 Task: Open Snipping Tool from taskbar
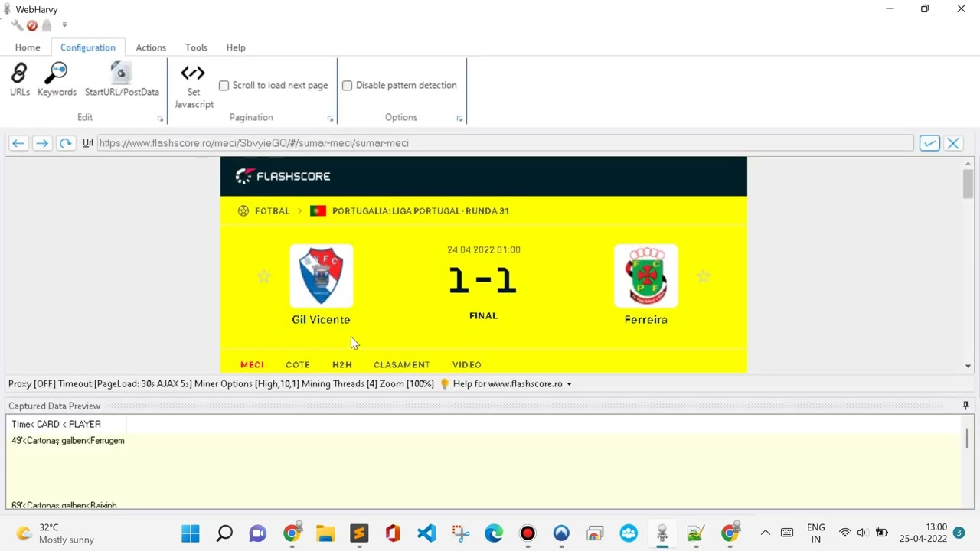tap(460, 533)
